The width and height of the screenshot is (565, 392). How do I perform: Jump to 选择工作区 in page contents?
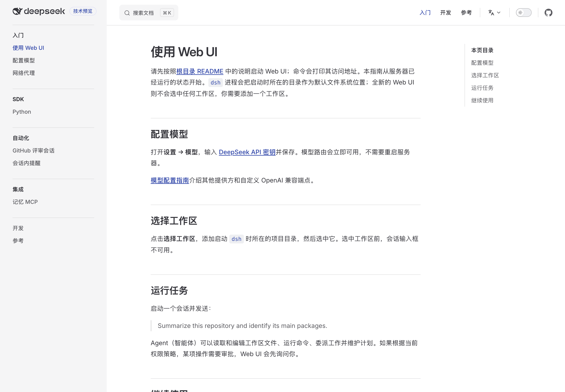coord(485,75)
